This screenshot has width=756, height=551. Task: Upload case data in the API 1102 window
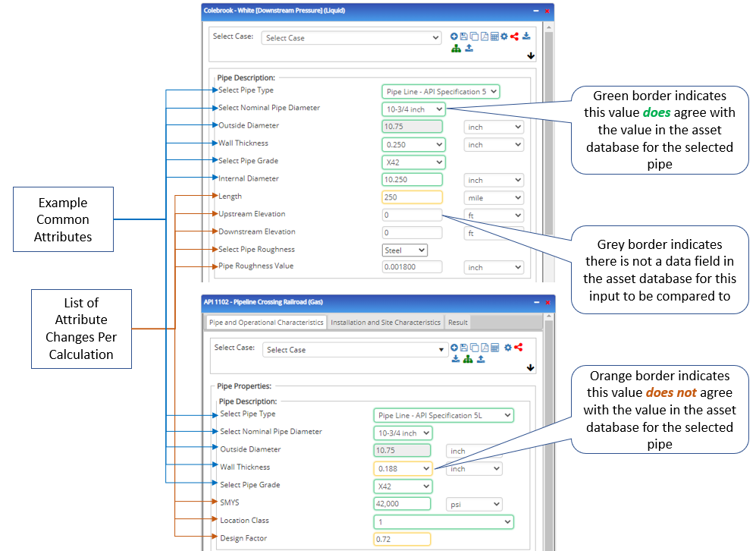480,359
